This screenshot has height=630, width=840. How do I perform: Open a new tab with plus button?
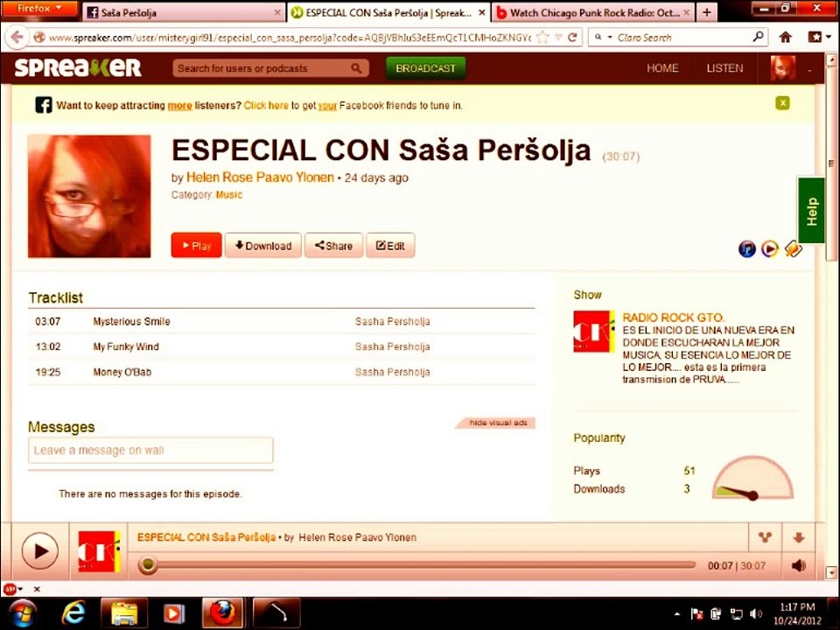tap(707, 12)
